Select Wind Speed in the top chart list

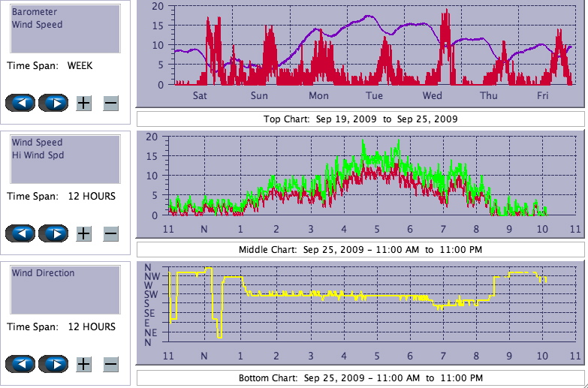37,25
